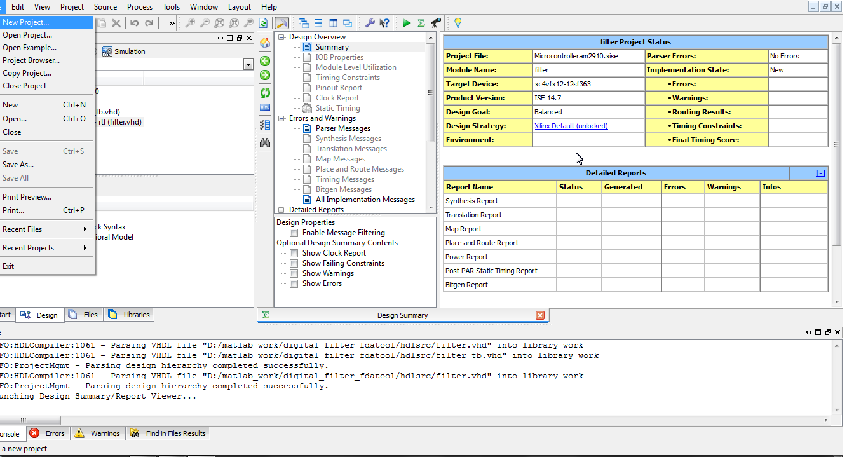
Task: Select the Simulation view option
Action: point(124,51)
